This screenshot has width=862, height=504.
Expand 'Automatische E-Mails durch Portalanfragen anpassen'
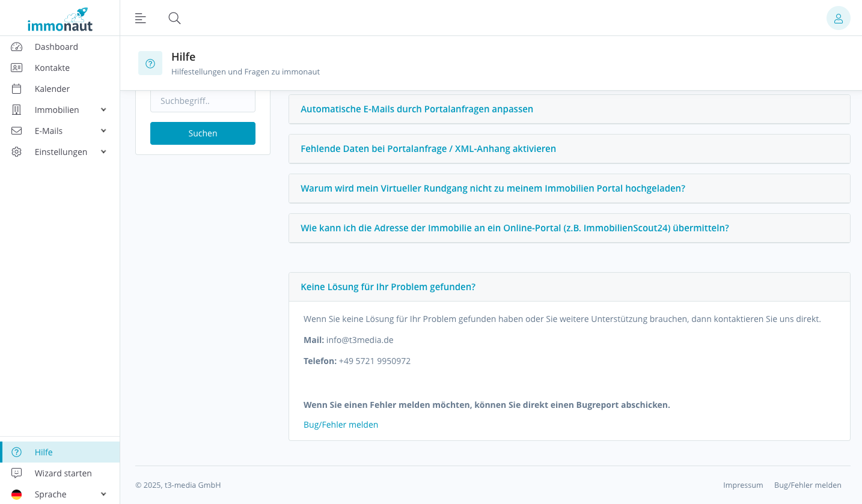(x=417, y=109)
